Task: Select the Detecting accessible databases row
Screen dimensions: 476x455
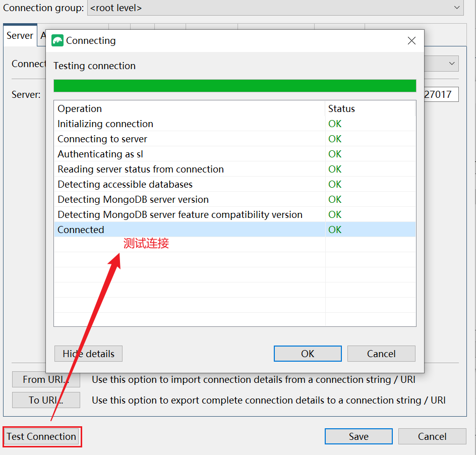Action: [x=234, y=184]
